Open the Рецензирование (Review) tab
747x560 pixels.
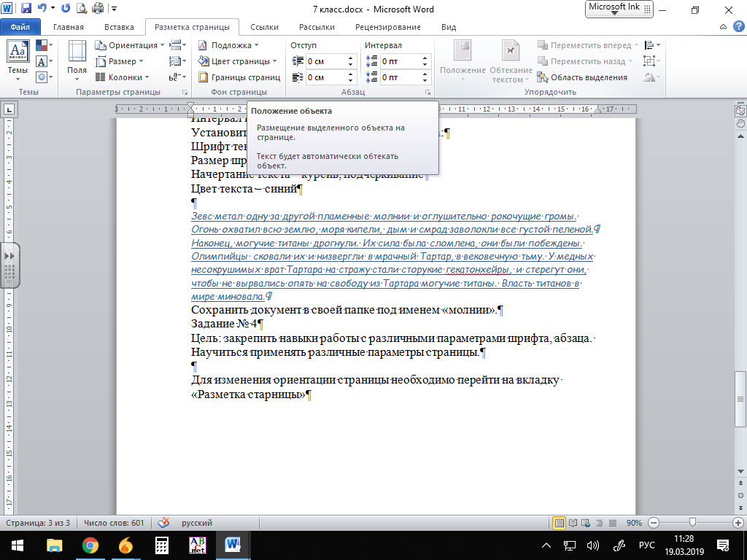[x=387, y=27]
